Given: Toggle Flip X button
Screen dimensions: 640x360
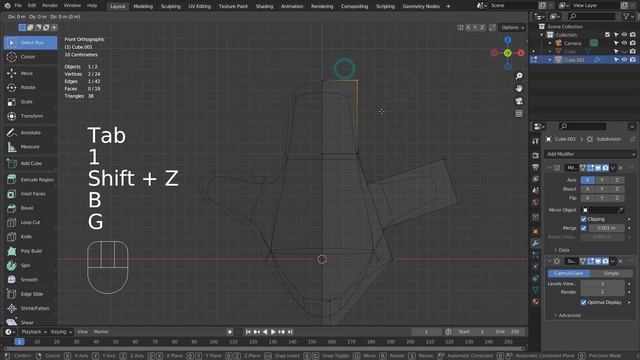Looking at the screenshot, I should coord(587,198).
